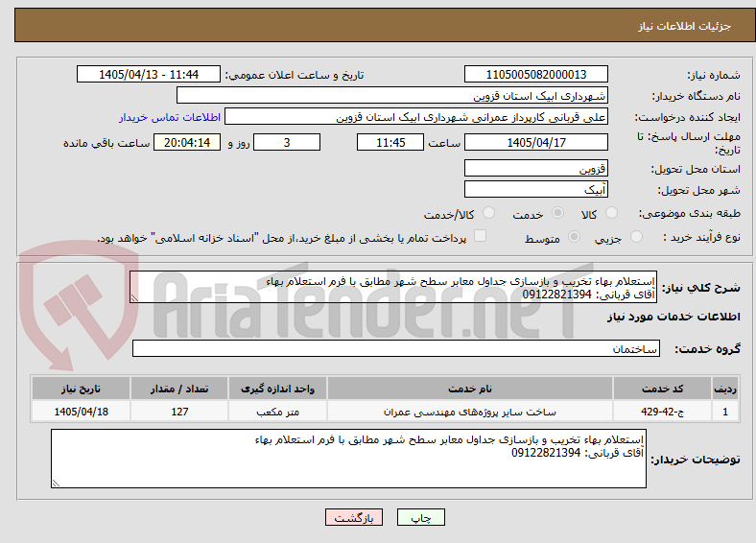The height and width of the screenshot is (543, 756).
Task: Click the remaining days field showing 3
Action: coord(287,142)
